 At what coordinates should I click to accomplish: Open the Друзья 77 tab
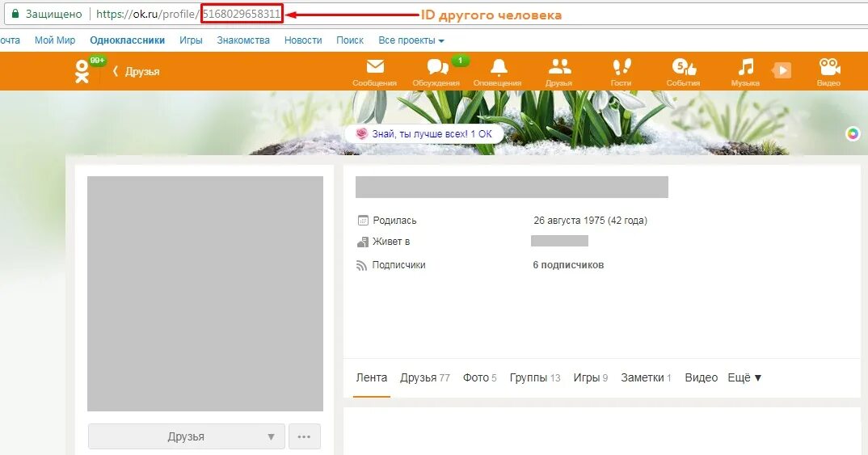point(424,377)
